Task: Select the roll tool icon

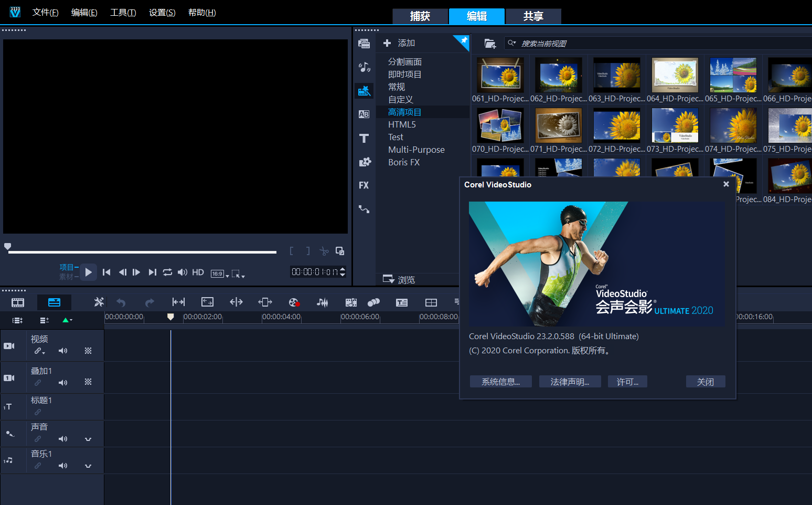Action: (x=236, y=302)
